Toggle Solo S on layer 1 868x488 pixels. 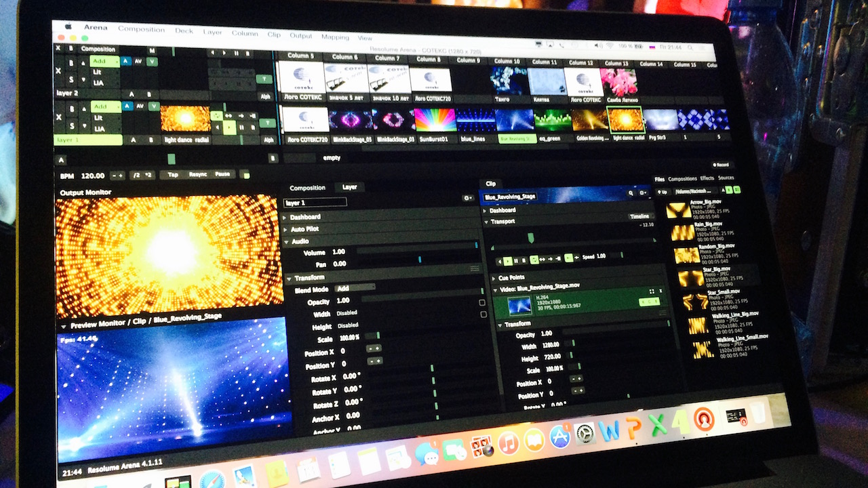click(72, 125)
